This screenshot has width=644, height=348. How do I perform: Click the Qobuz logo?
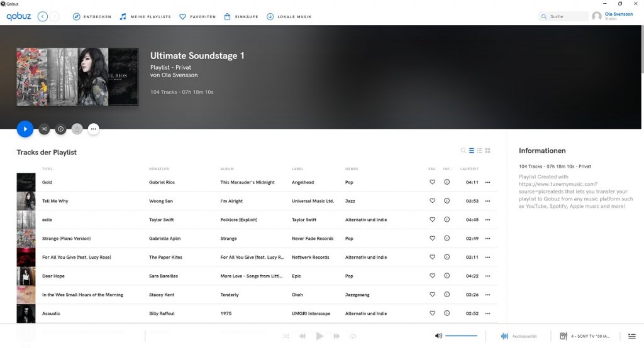(x=19, y=16)
